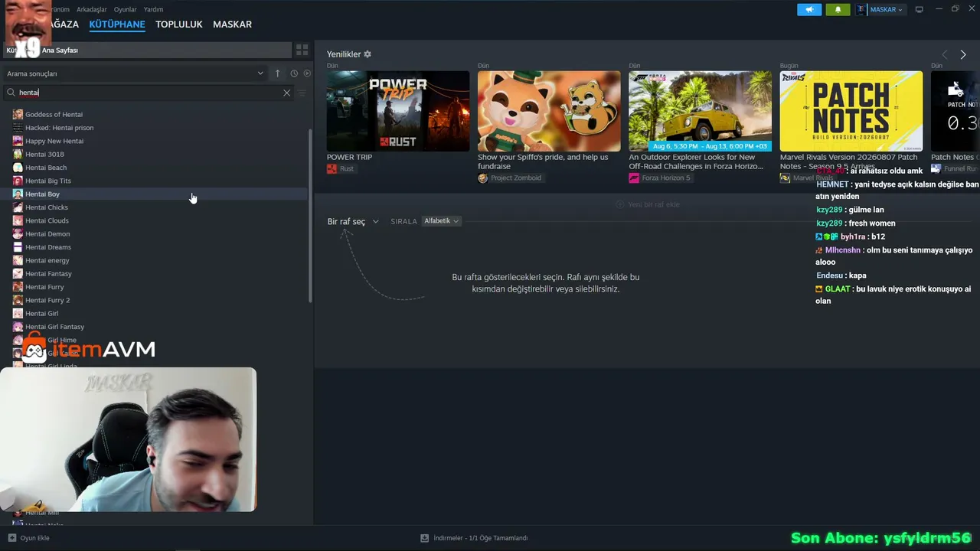Screen dimensions: 980x551
Task: Clear the library search text
Action: (x=287, y=93)
